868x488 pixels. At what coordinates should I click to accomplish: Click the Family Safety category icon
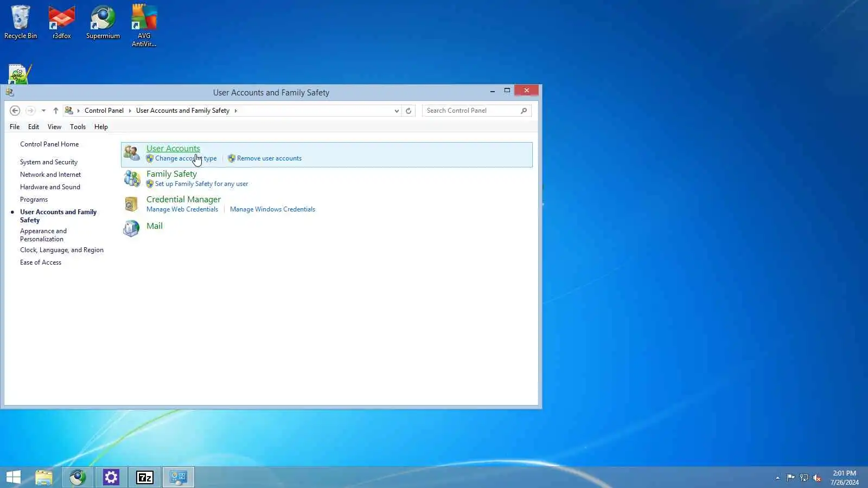point(132,178)
